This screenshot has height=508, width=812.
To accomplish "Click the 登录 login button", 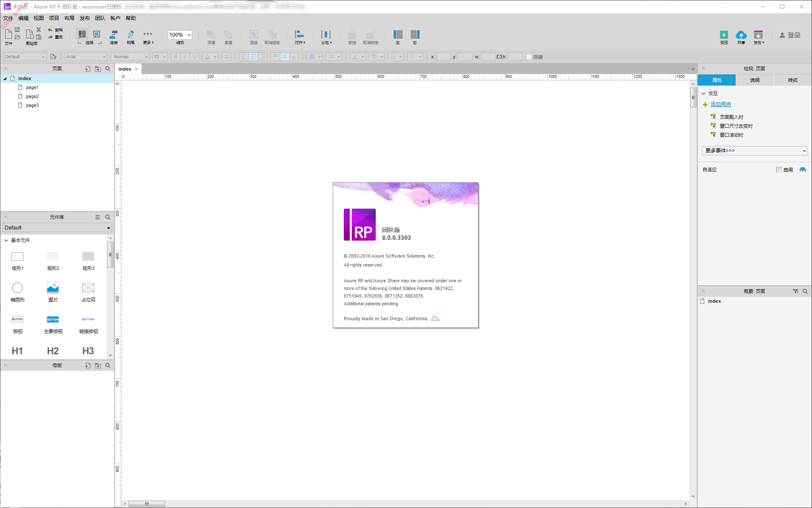I will (x=790, y=35).
